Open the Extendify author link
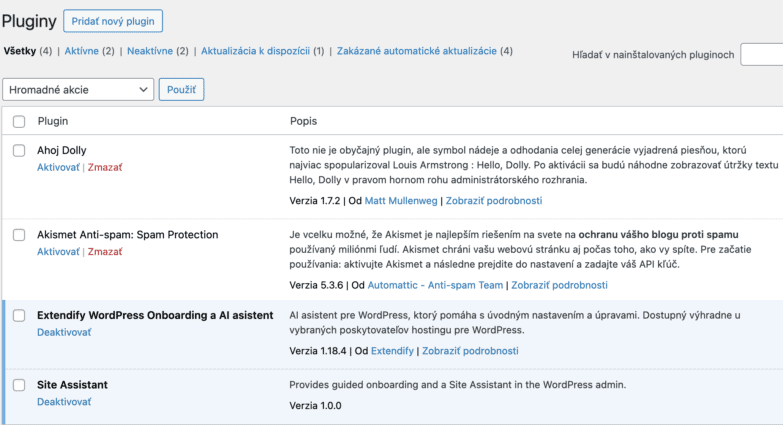The width and height of the screenshot is (783, 425). [x=392, y=351]
